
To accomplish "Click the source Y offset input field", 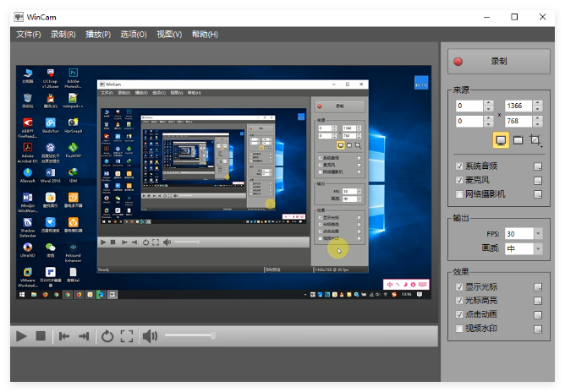I will (469, 121).
